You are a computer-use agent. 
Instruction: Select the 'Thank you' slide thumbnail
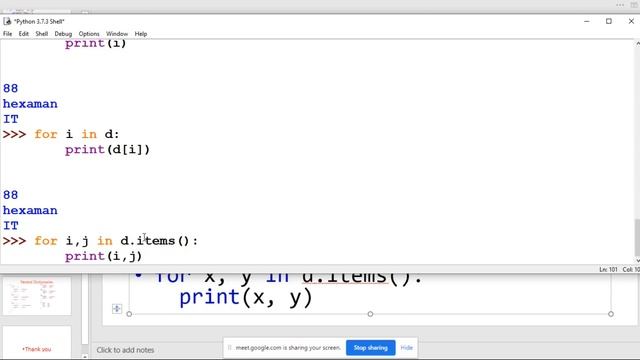(x=37, y=342)
